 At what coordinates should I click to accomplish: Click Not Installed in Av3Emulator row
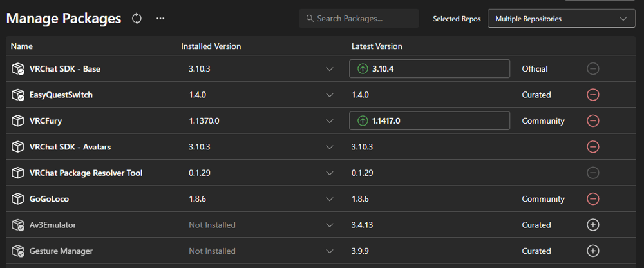tap(212, 225)
